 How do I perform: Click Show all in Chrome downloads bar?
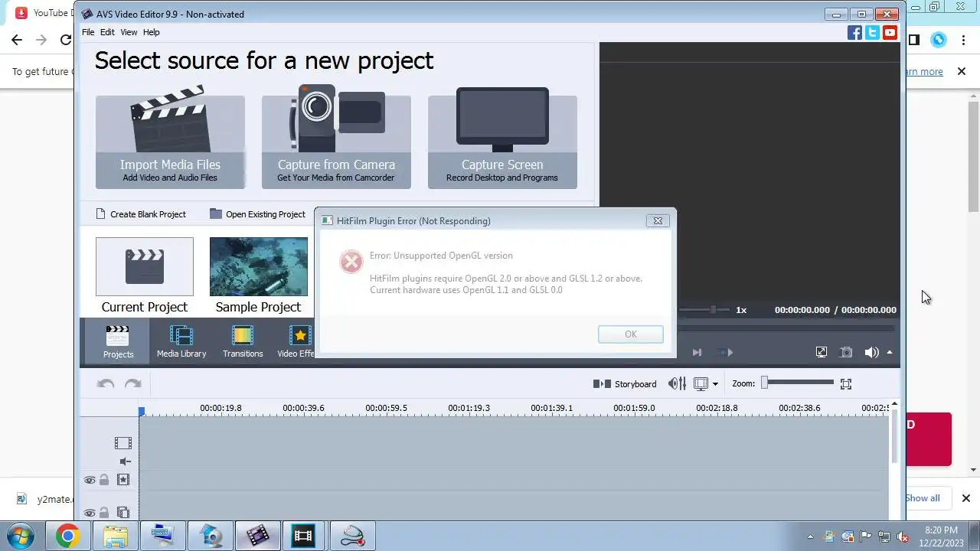(922, 498)
